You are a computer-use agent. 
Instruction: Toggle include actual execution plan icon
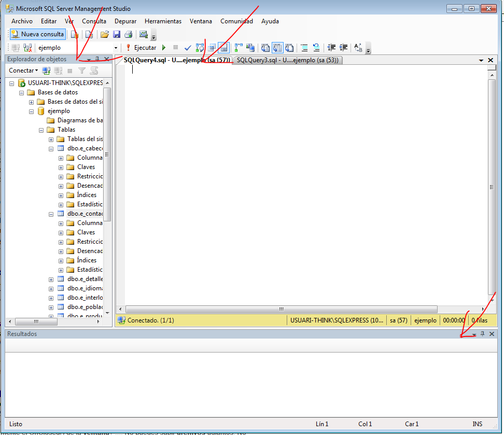pyautogui.click(x=238, y=48)
